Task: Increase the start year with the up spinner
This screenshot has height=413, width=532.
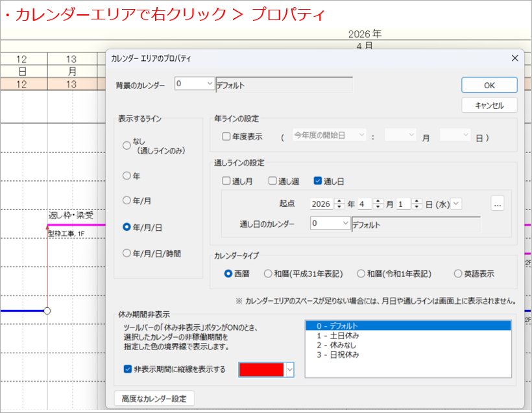Action: click(339, 200)
